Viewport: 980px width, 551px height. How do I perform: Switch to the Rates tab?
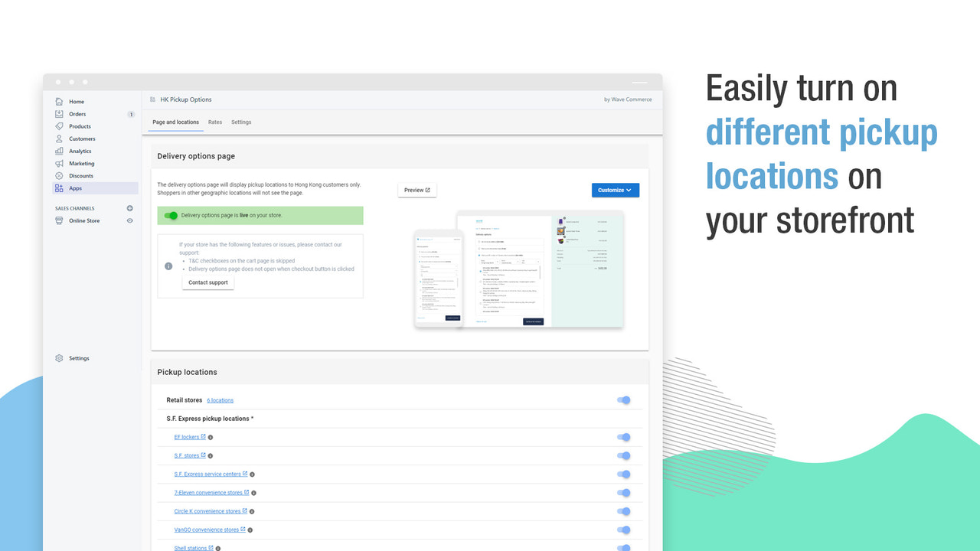point(215,122)
